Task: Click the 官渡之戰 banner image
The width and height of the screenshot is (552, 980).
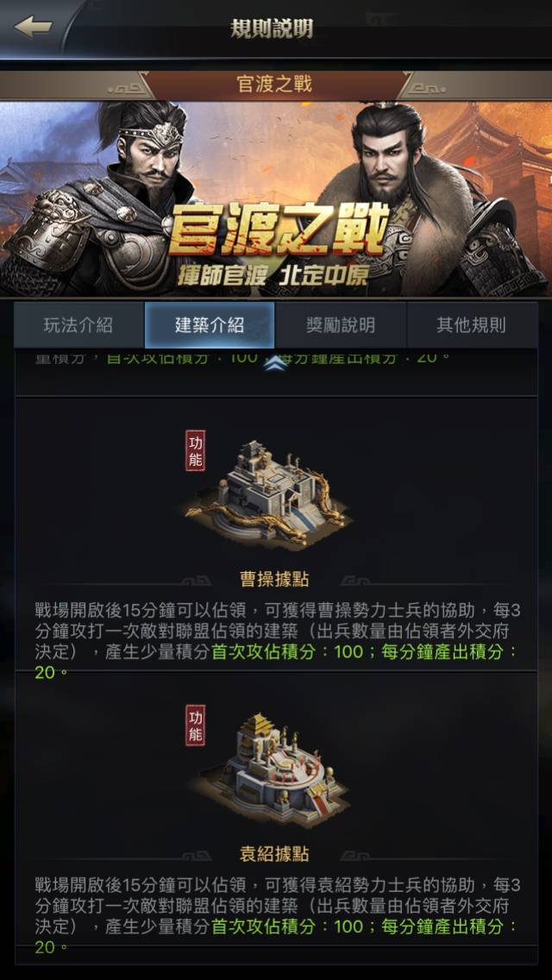Action: [x=276, y=198]
